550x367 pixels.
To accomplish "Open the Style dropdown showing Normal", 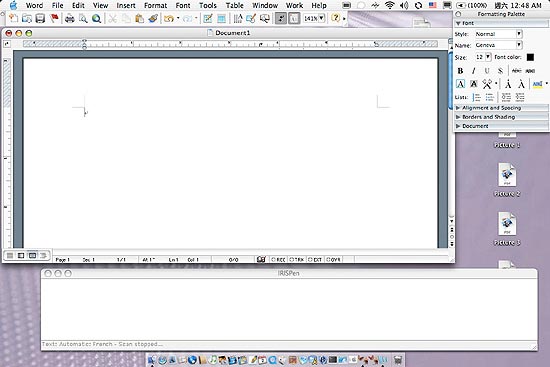I will [x=498, y=34].
